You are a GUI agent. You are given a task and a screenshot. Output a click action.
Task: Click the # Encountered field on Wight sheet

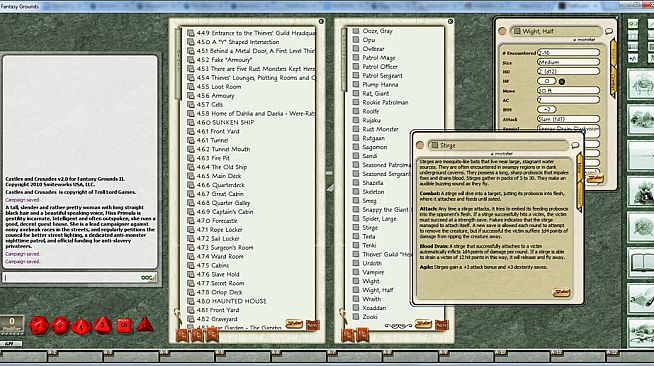(568, 53)
